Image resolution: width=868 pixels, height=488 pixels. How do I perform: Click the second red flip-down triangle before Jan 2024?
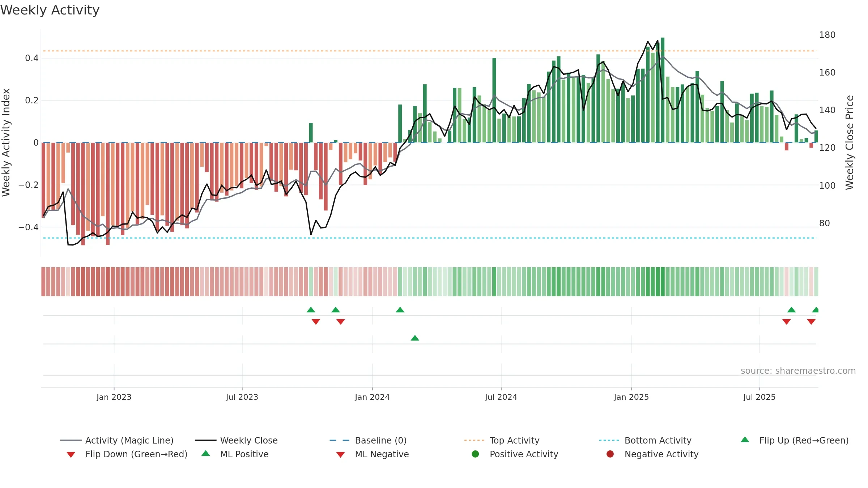[340, 321]
